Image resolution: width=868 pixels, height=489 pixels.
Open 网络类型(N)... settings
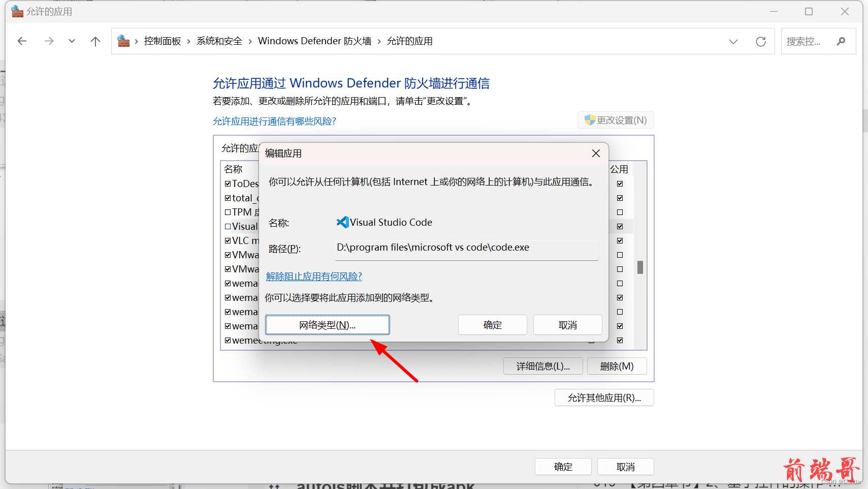tap(327, 325)
